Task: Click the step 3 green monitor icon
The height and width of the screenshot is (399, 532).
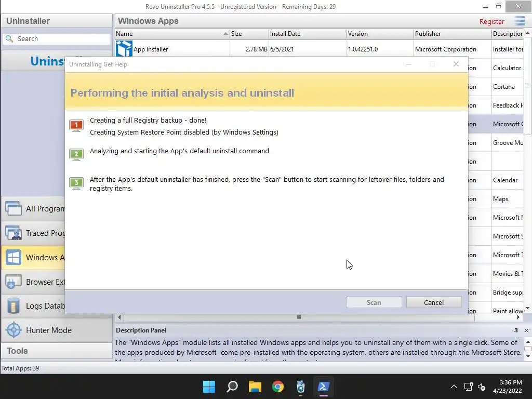Action: pyautogui.click(x=76, y=183)
